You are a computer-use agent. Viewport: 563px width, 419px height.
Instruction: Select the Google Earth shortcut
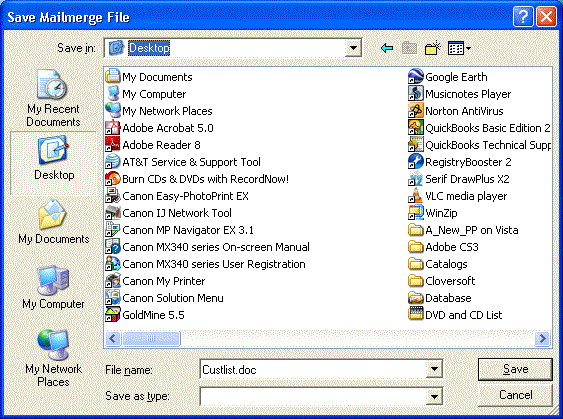click(x=448, y=76)
